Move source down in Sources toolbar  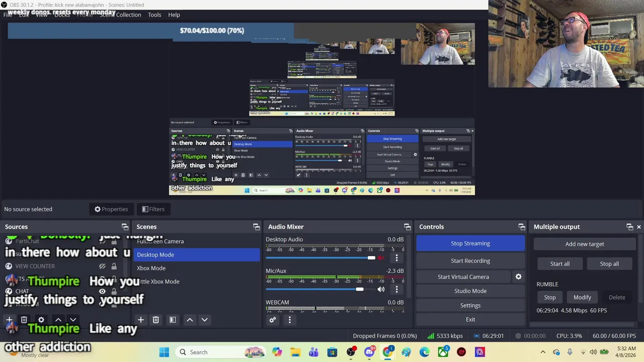point(73,320)
